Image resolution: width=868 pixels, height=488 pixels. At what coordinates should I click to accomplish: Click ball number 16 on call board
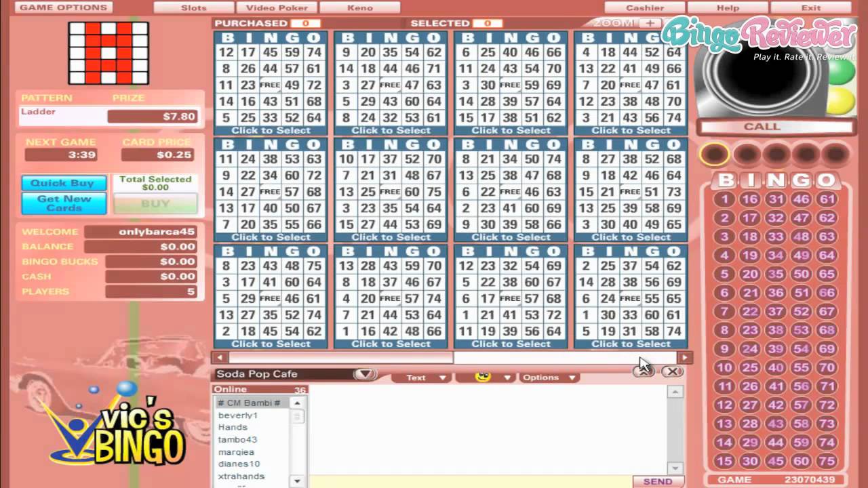tap(749, 199)
